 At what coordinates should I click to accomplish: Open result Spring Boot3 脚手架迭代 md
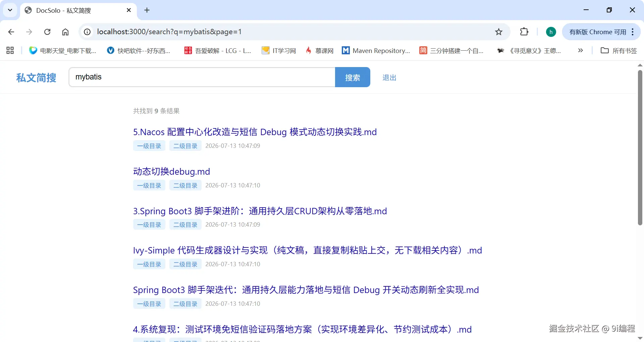306,290
